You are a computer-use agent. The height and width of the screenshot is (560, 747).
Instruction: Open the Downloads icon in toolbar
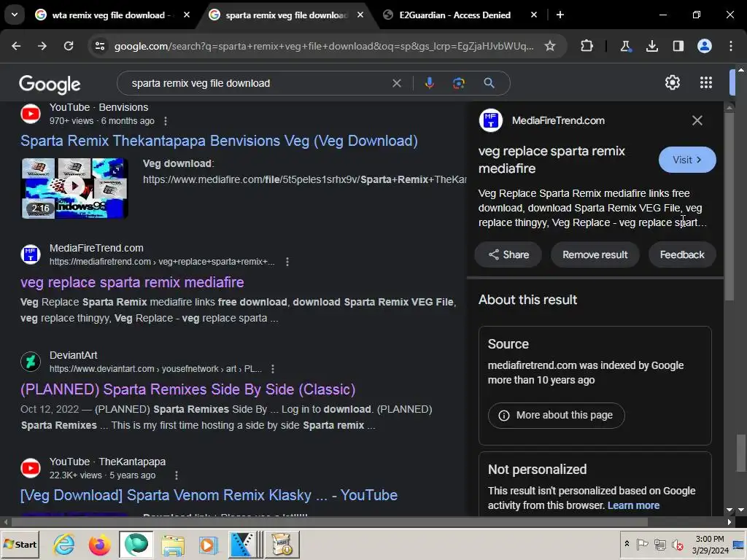(651, 46)
